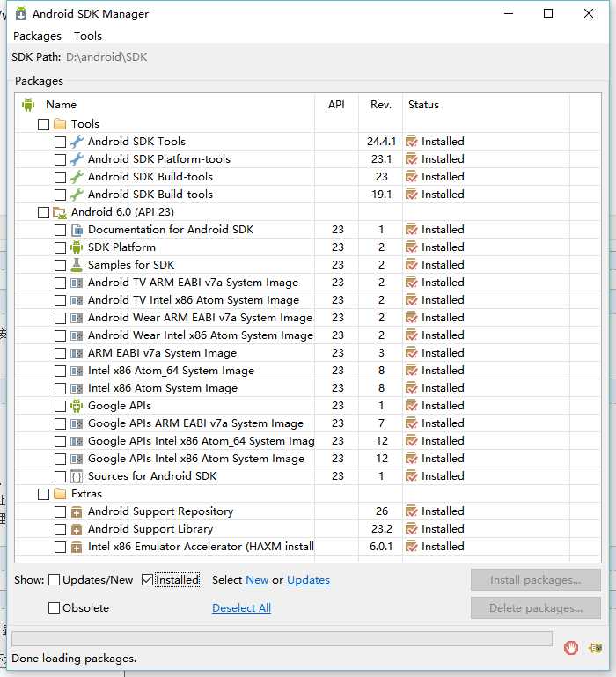
Task: Open the Packages menu
Action: 37,36
